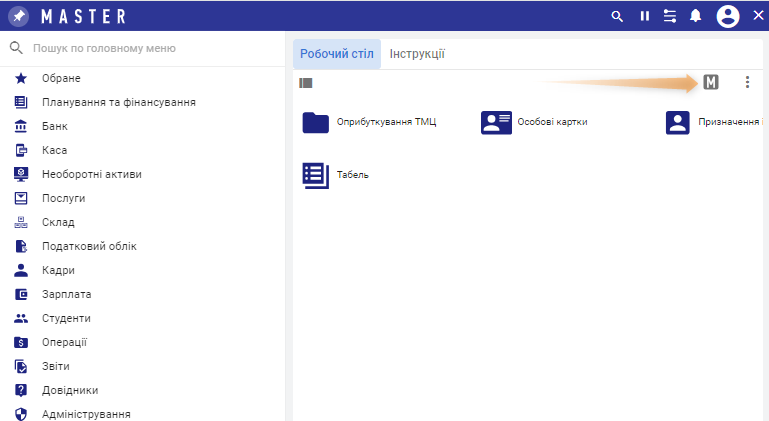This screenshot has height=421, width=769.
Task: Expand the Банк menu section
Action: pyautogui.click(x=54, y=126)
